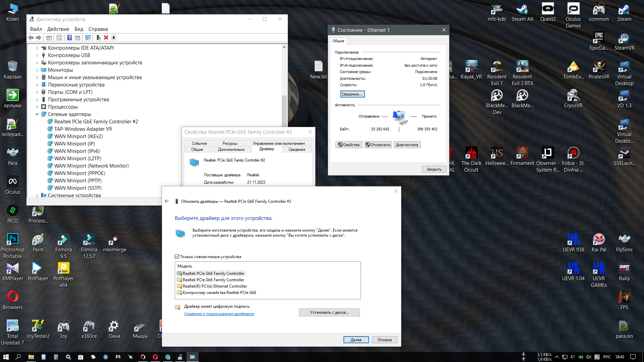Viewport: 644px width, 362px height.
Task: Open Windows Start menu
Action: pyautogui.click(x=6, y=357)
